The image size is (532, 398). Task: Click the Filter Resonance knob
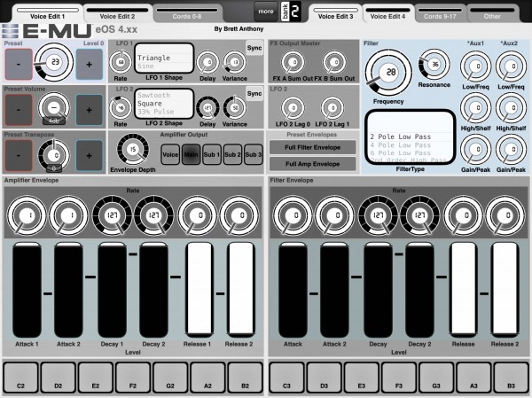point(434,64)
